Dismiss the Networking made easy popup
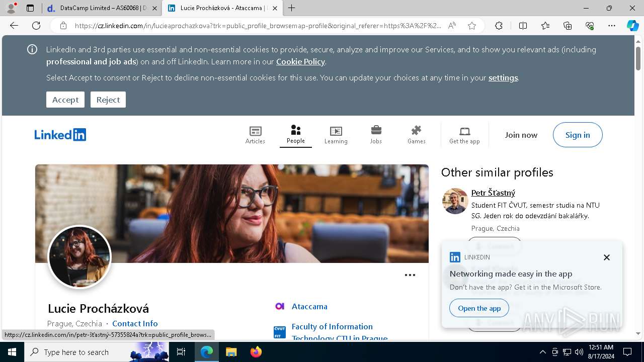Image resolution: width=644 pixels, height=362 pixels. click(607, 257)
